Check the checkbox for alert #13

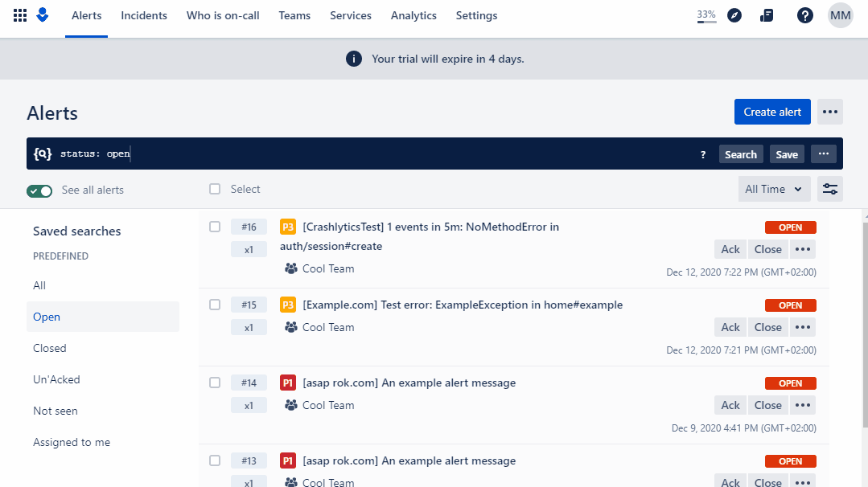tap(215, 460)
